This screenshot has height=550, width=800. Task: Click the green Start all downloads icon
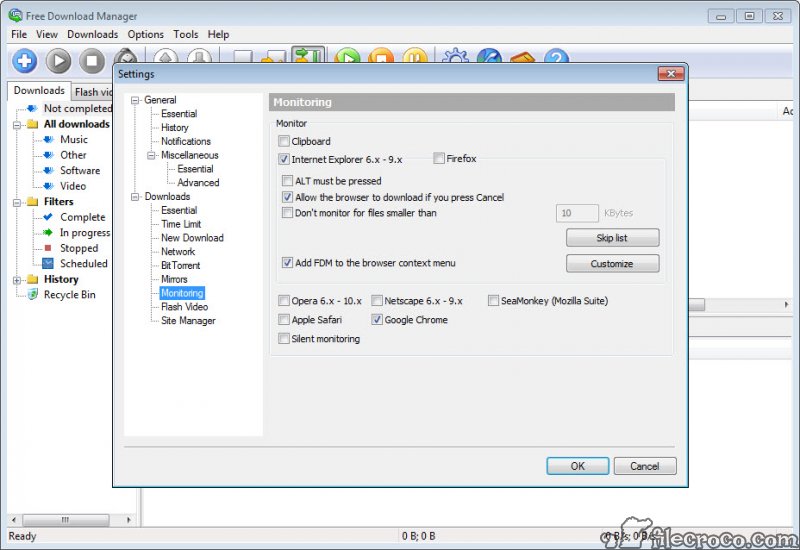[x=347, y=56]
